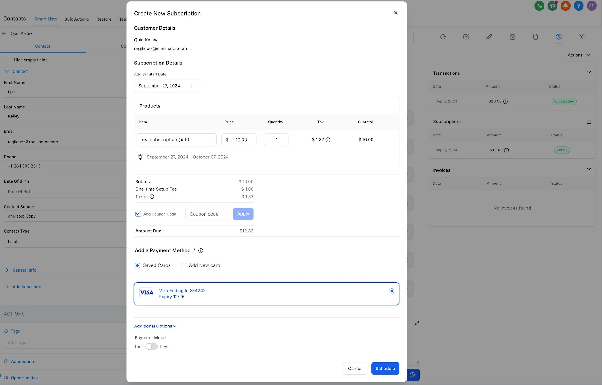Select the Add new card radio option
Image resolution: width=602 pixels, height=385 pixels.
pos(183,265)
